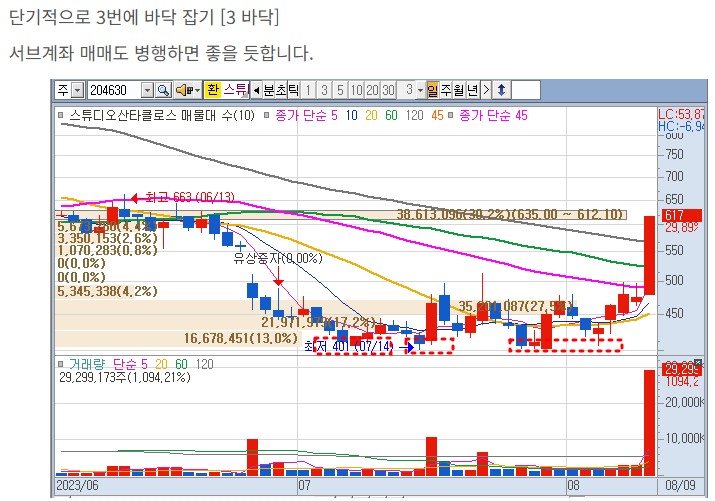Click the stock code field 204630
Image resolution: width=715 pixels, height=501 pixels.
pyautogui.click(x=114, y=90)
